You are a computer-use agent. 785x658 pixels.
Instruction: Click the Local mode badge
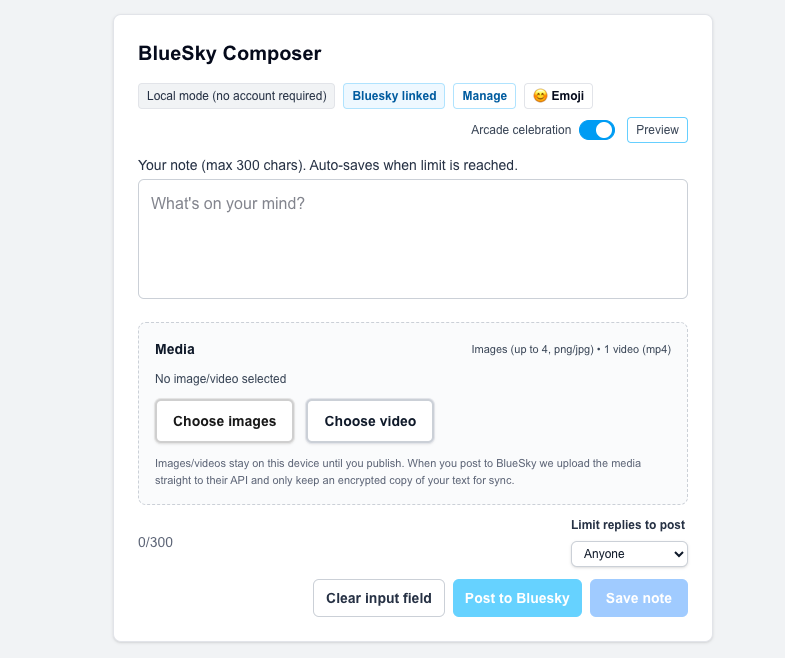tap(236, 96)
